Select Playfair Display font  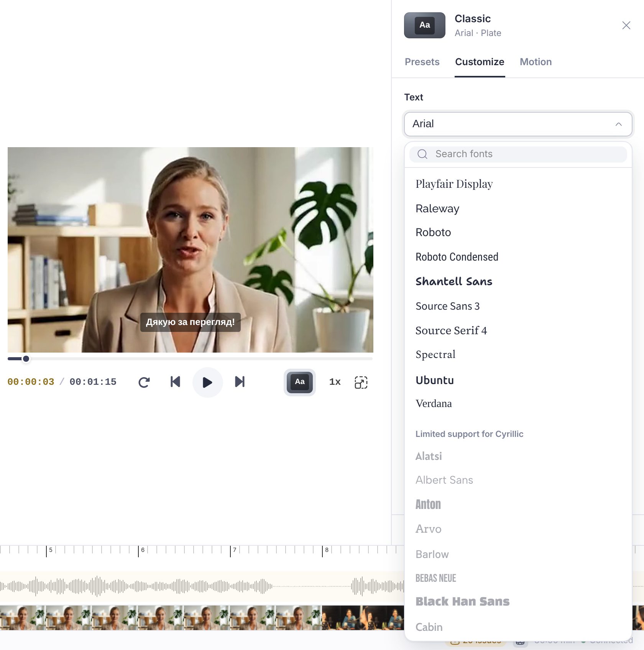click(518, 184)
